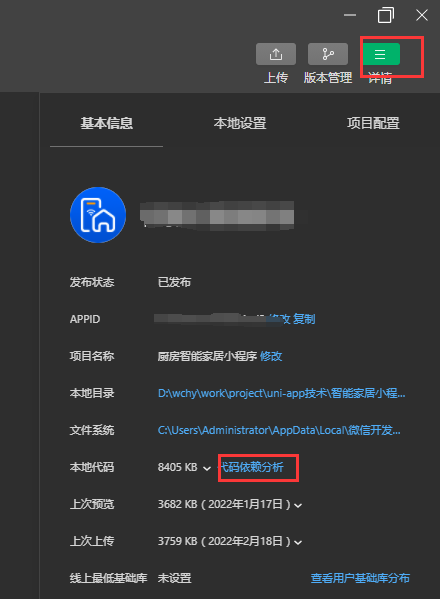
Task: Select the 基本信息 tab
Action: (107, 123)
